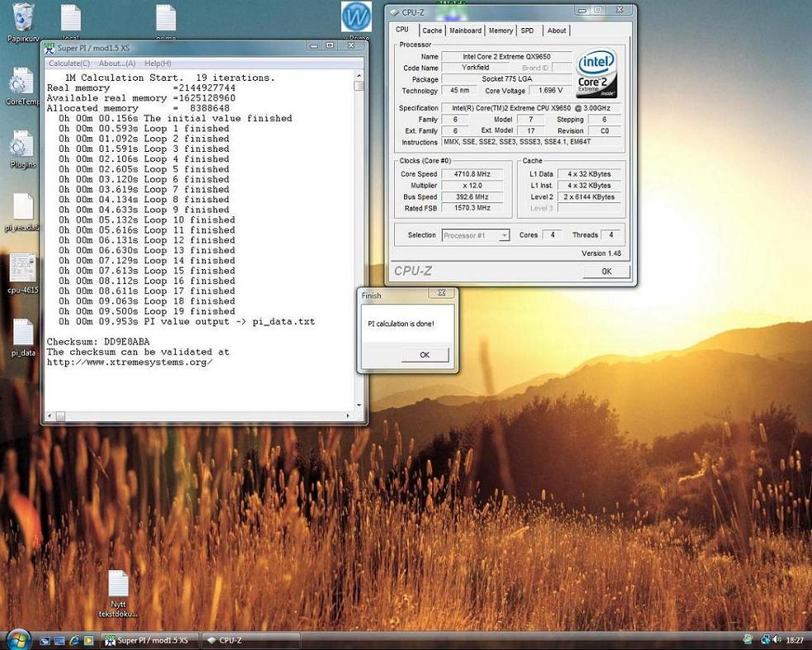Click the Show Desktop quick launch icon
The image size is (812, 650).
[45, 641]
